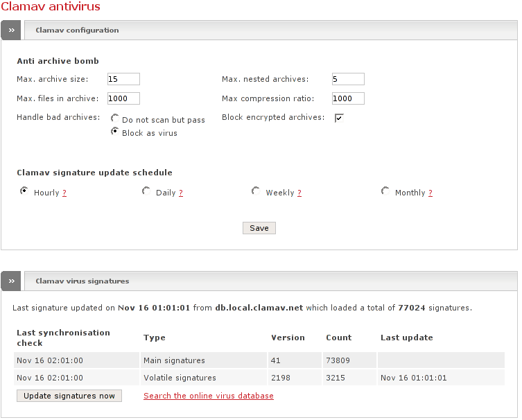Open the Hourly help question mark
The height and width of the screenshot is (420, 522).
pos(64,193)
